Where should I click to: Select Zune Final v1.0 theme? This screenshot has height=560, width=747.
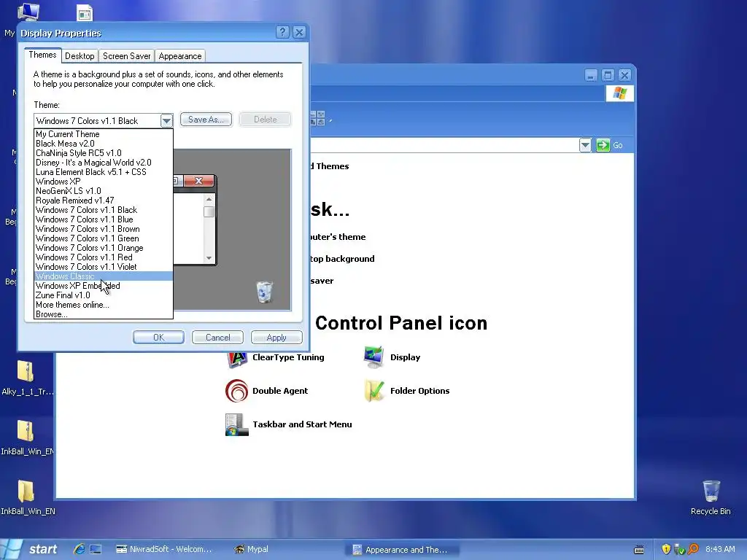pyautogui.click(x=104, y=295)
